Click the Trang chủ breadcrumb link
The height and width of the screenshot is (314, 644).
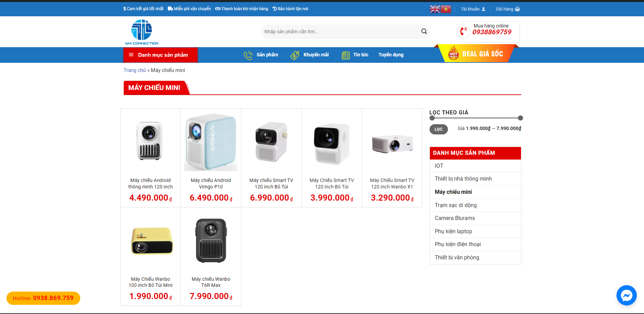(x=135, y=70)
